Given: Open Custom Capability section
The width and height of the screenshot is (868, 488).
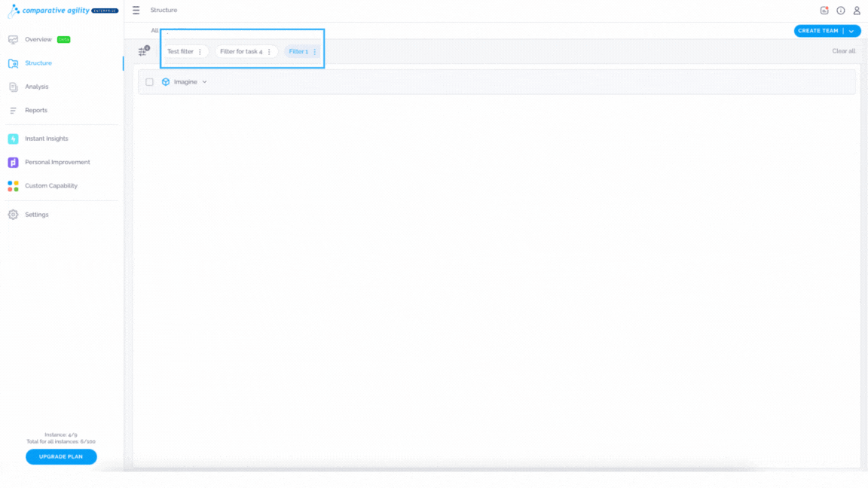Looking at the screenshot, I should 51,186.
